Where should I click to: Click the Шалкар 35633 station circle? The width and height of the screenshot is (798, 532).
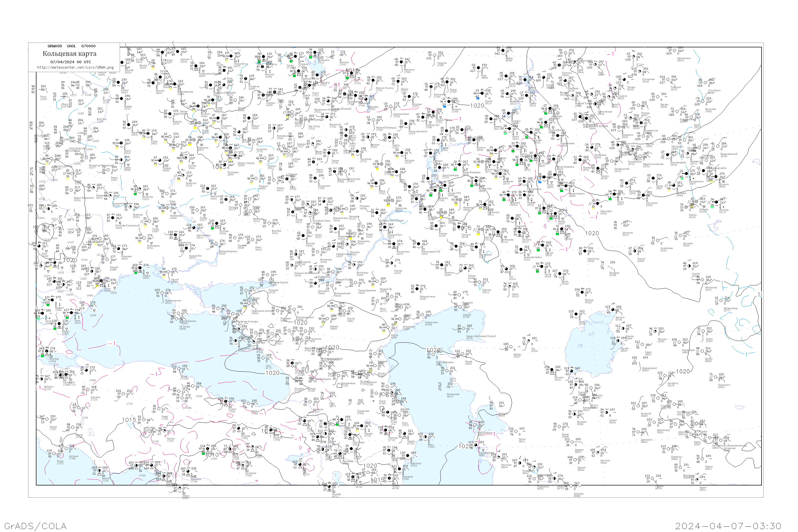pos(582,292)
